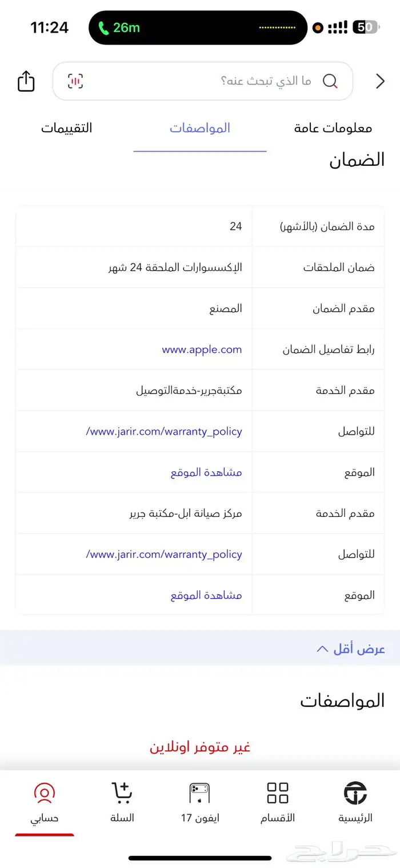The image size is (400, 868).
Task: Open the first www.jarir.com/warranty_policy link
Action: (165, 431)
